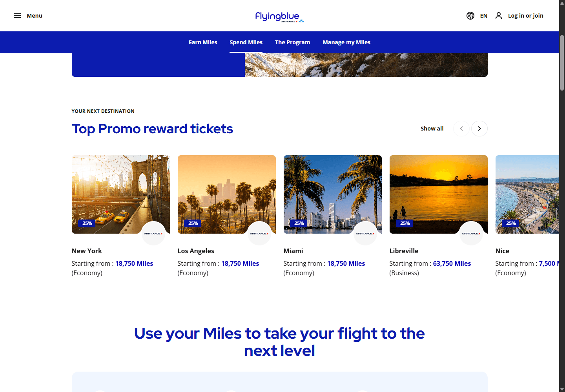Image resolution: width=565 pixels, height=392 pixels.
Task: Advance the promo carousel with the right arrow
Action: tap(479, 129)
